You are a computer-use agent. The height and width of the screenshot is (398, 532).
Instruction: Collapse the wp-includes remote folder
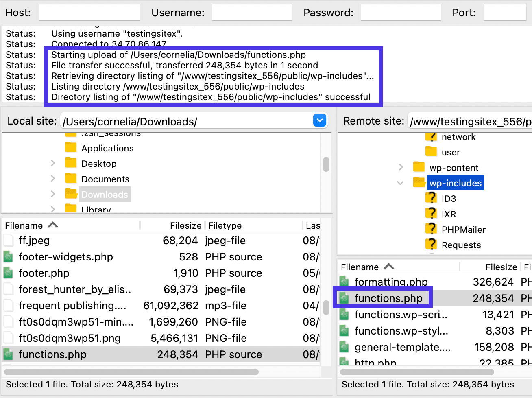pos(400,183)
